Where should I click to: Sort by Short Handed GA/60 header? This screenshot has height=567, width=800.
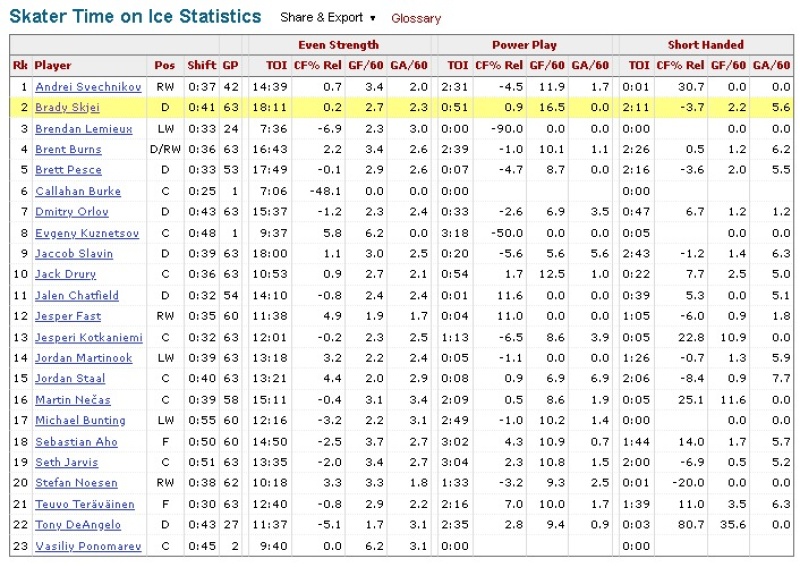coord(771,65)
